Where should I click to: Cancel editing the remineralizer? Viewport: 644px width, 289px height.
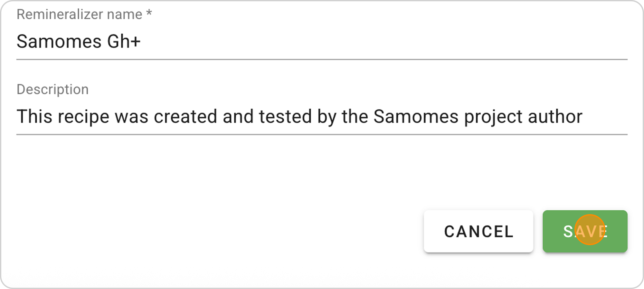(x=478, y=231)
